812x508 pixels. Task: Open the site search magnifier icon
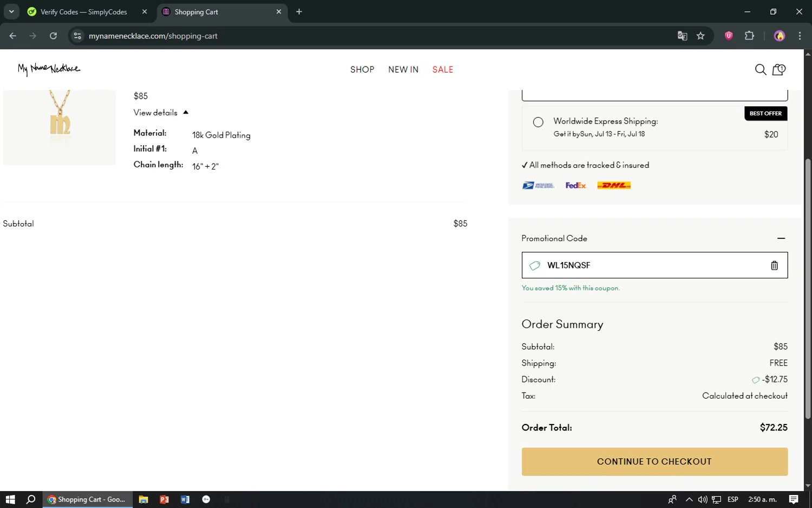[x=760, y=69]
